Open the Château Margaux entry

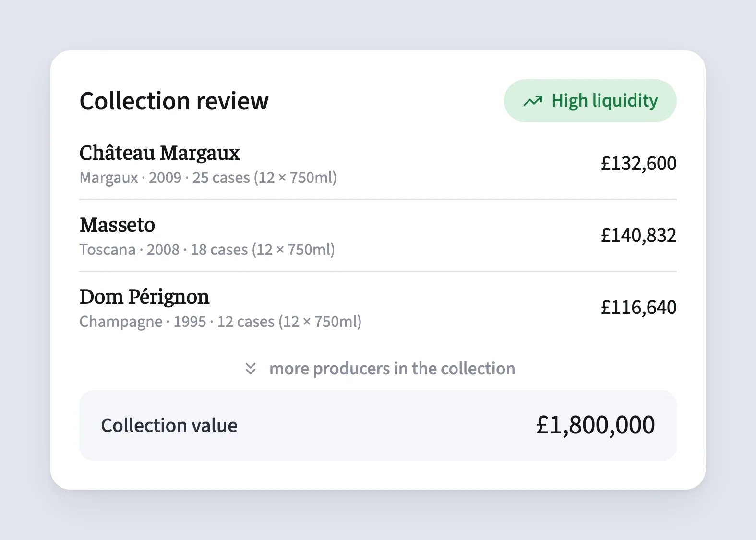[160, 153]
